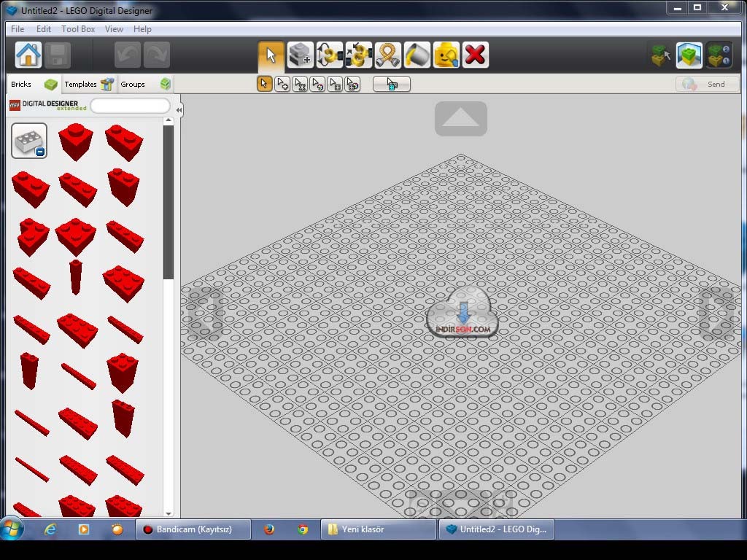
Task: Switch to Building Guide mode
Action: pos(719,55)
